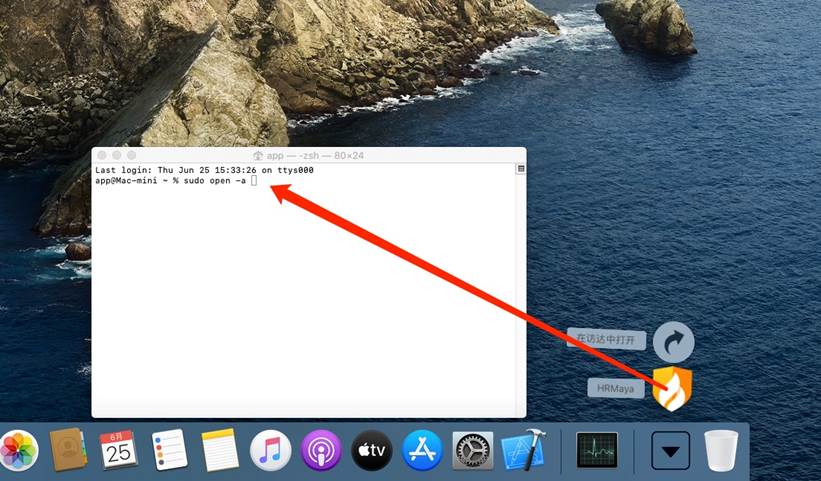
Task: Open the App Store
Action: [x=422, y=451]
